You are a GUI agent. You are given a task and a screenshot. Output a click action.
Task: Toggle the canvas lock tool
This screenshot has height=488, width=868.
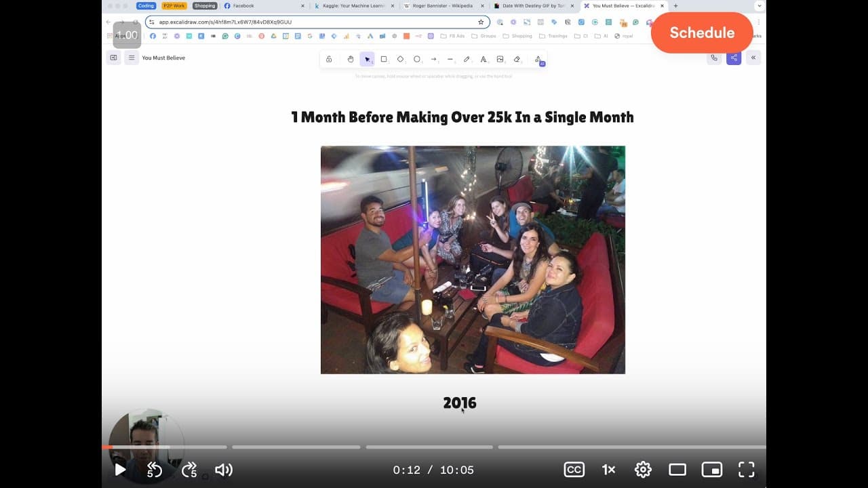coord(329,59)
